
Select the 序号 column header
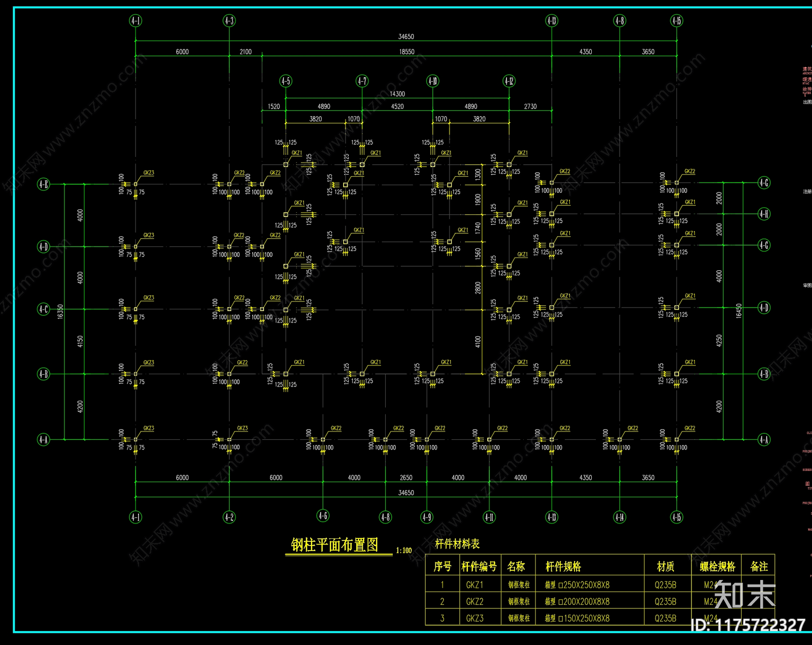point(443,566)
